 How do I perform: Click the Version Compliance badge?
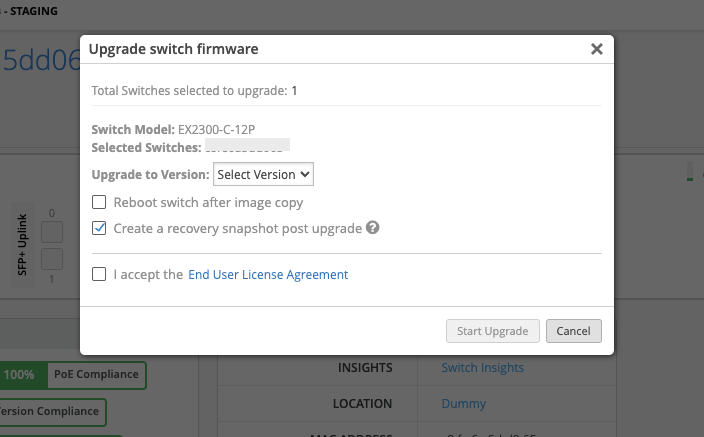[52, 411]
